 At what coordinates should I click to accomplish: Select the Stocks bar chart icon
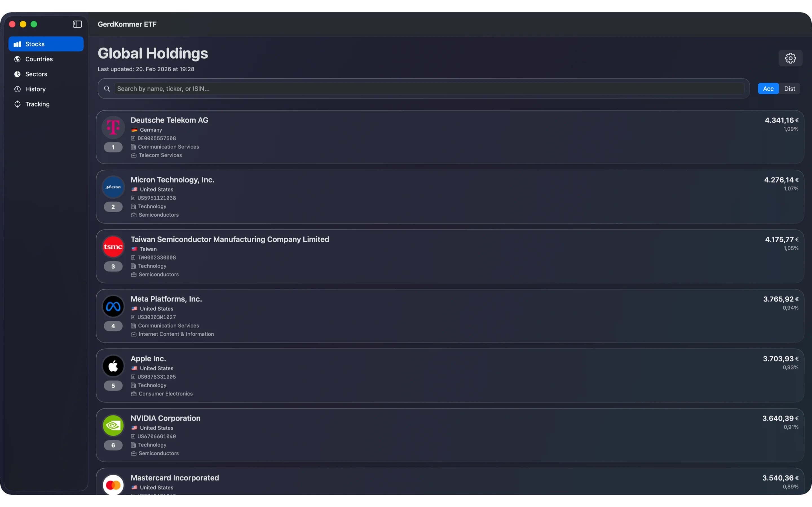pyautogui.click(x=17, y=44)
